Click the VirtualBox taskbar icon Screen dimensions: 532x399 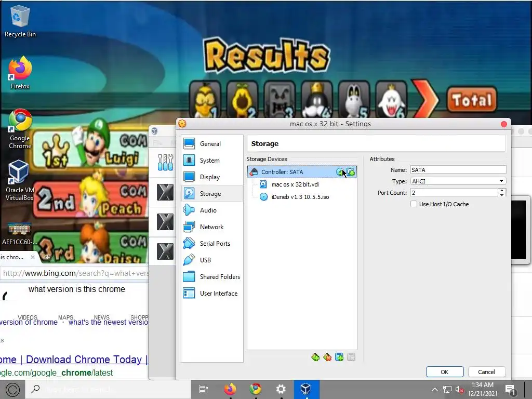pos(305,389)
